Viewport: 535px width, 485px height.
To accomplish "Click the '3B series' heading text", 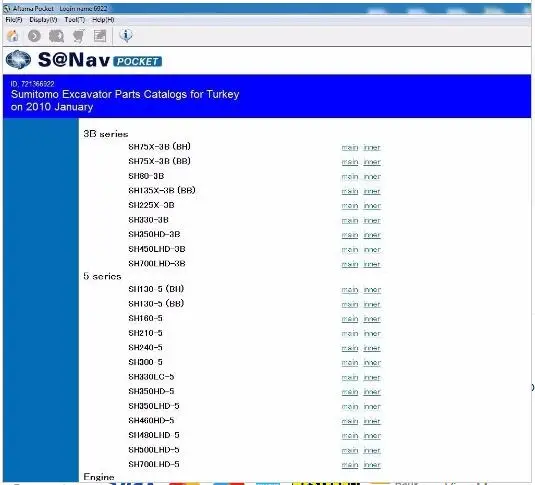I will point(106,134).
